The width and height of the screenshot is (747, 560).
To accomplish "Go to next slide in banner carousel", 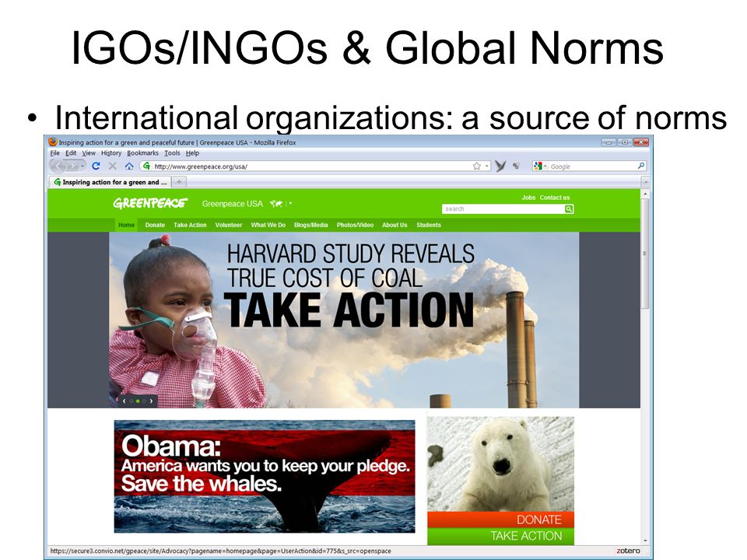I will point(151,401).
